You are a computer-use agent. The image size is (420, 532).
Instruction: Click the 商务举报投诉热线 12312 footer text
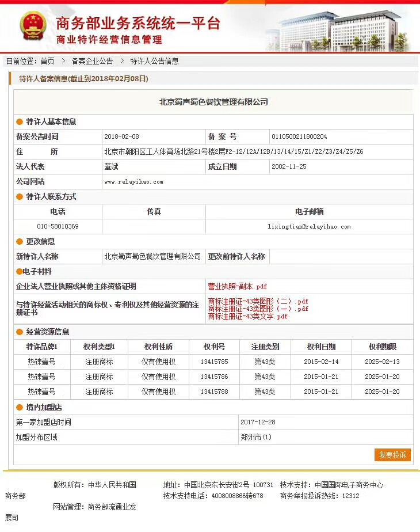(319, 496)
